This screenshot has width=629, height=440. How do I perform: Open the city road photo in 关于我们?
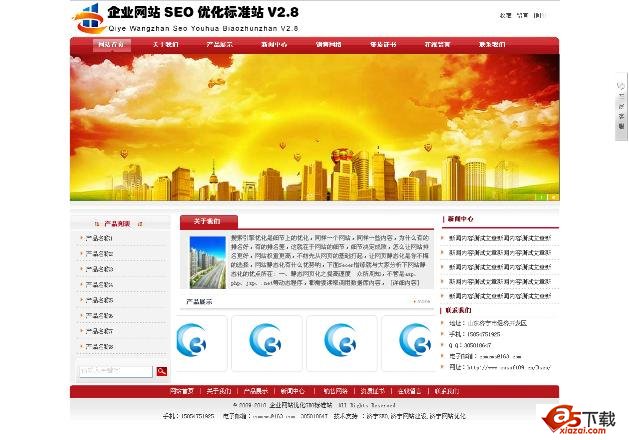click(x=207, y=262)
